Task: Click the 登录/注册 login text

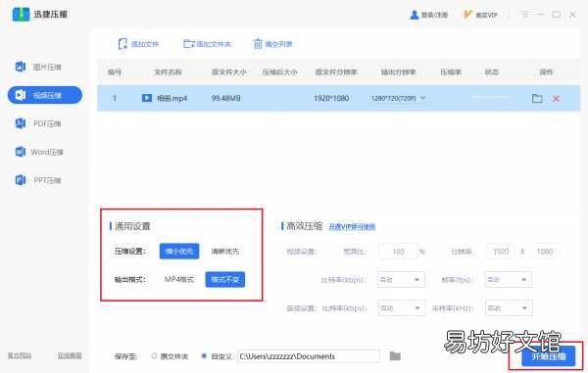Action: coord(434,15)
